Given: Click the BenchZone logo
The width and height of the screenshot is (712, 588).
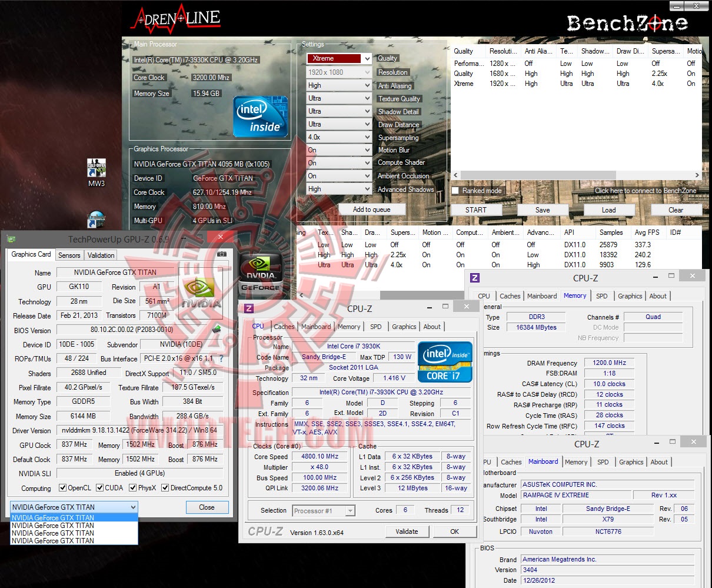Looking at the screenshot, I should pos(627,23).
